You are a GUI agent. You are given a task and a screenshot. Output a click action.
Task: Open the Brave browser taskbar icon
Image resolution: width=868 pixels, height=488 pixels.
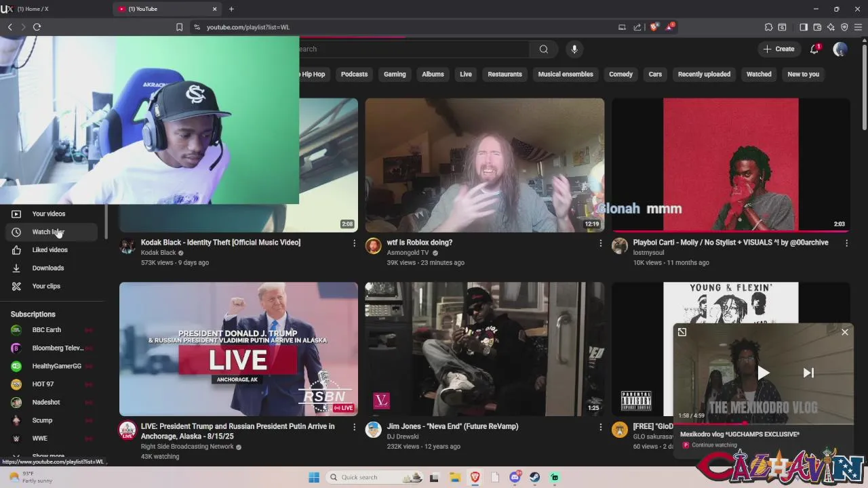point(475,477)
